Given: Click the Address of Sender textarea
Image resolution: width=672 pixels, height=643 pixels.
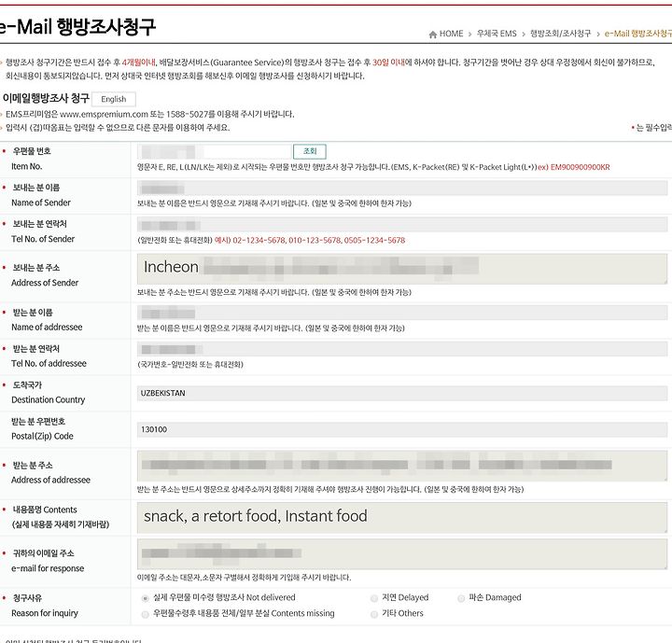Looking at the screenshot, I should (x=402, y=269).
